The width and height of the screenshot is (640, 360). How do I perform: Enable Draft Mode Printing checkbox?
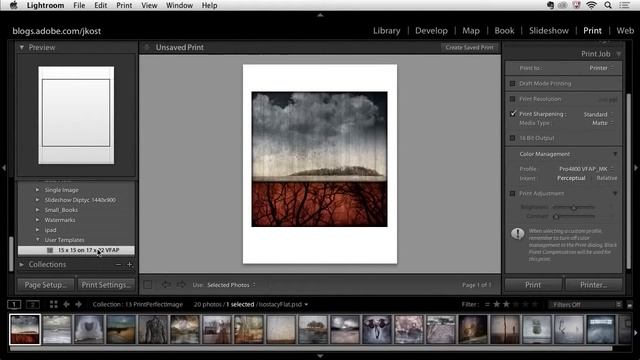[x=512, y=84]
